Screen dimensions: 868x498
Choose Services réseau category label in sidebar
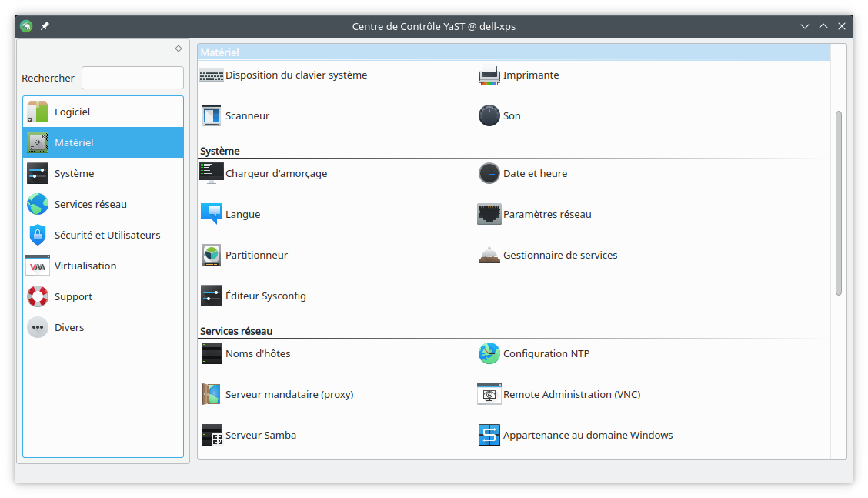click(x=90, y=204)
